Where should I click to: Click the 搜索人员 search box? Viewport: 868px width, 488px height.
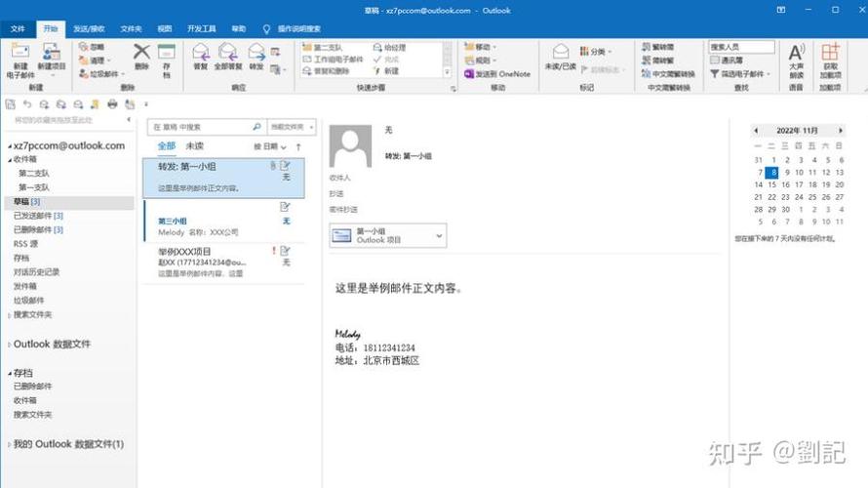point(742,47)
